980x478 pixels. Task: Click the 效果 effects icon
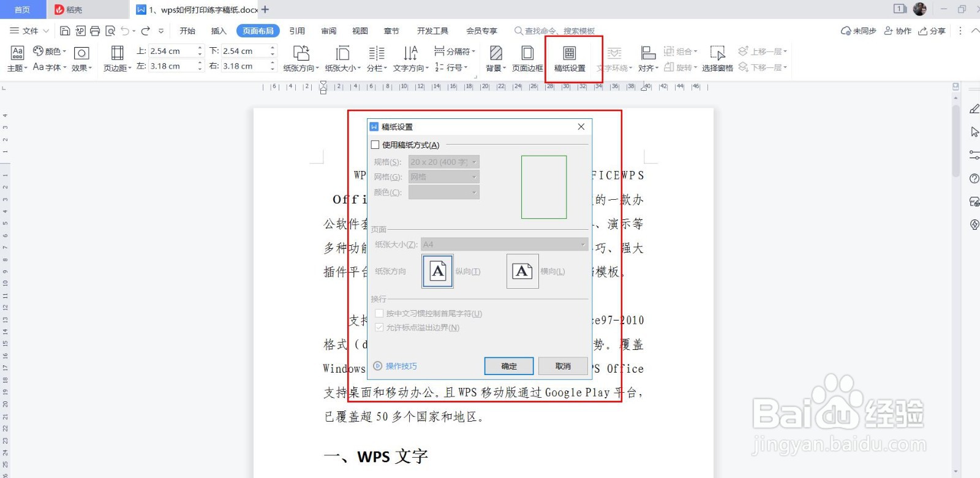coord(81,53)
